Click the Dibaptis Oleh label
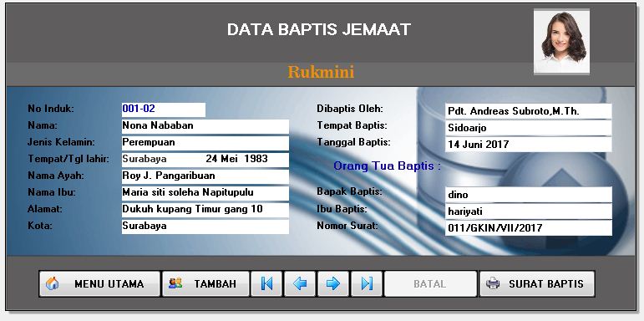 coord(350,109)
